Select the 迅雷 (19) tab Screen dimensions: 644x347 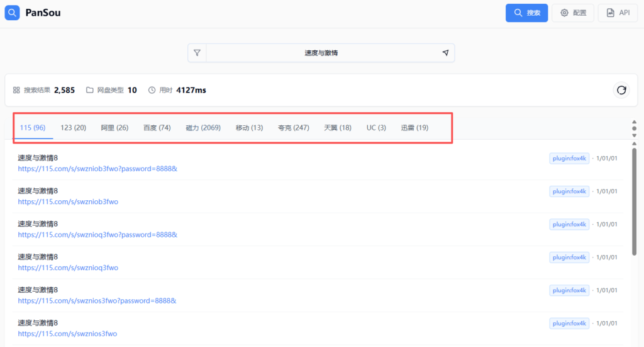point(414,128)
